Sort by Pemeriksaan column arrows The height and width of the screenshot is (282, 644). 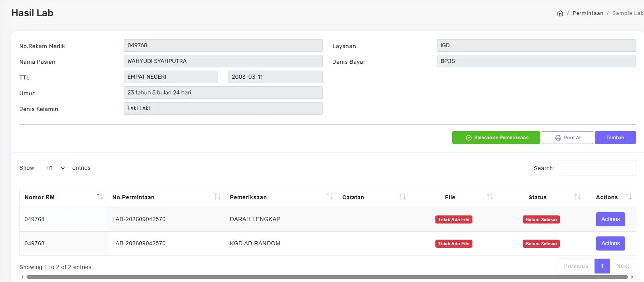pos(329,197)
